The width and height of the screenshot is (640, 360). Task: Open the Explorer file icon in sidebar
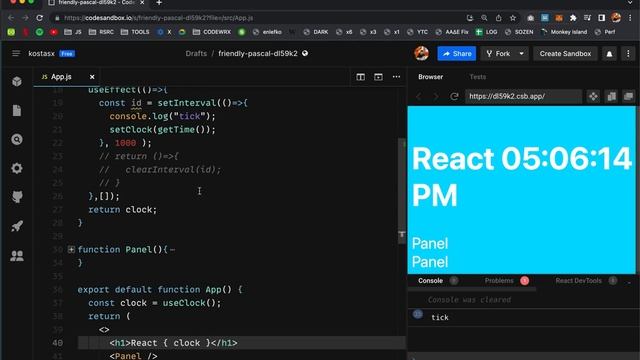(17, 111)
